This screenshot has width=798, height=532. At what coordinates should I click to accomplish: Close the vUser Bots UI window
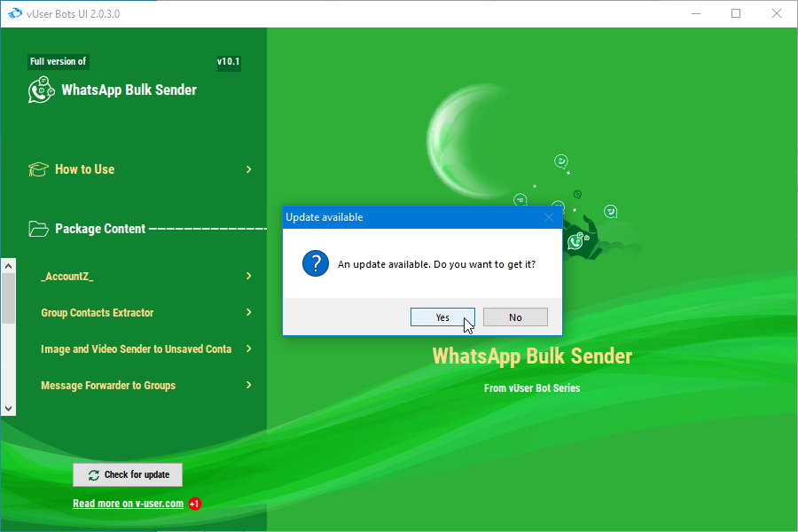(x=777, y=14)
